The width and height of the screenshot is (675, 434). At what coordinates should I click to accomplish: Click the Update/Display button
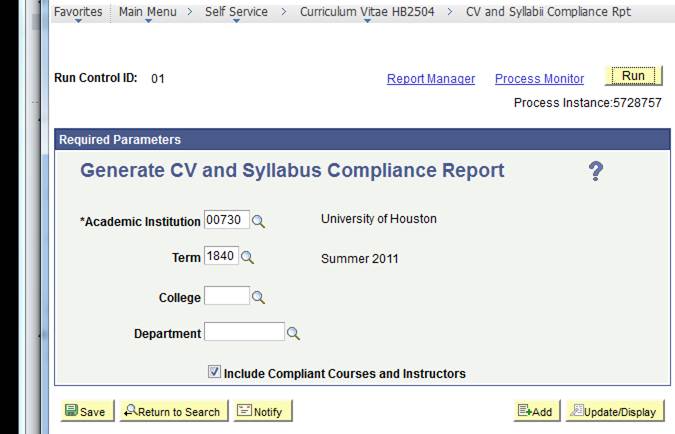tap(614, 411)
